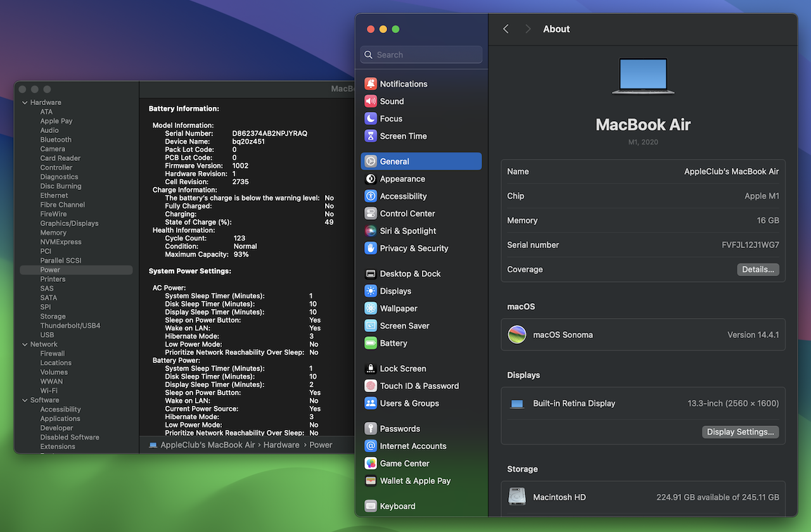Select the Internet Accounts icon

point(371,446)
